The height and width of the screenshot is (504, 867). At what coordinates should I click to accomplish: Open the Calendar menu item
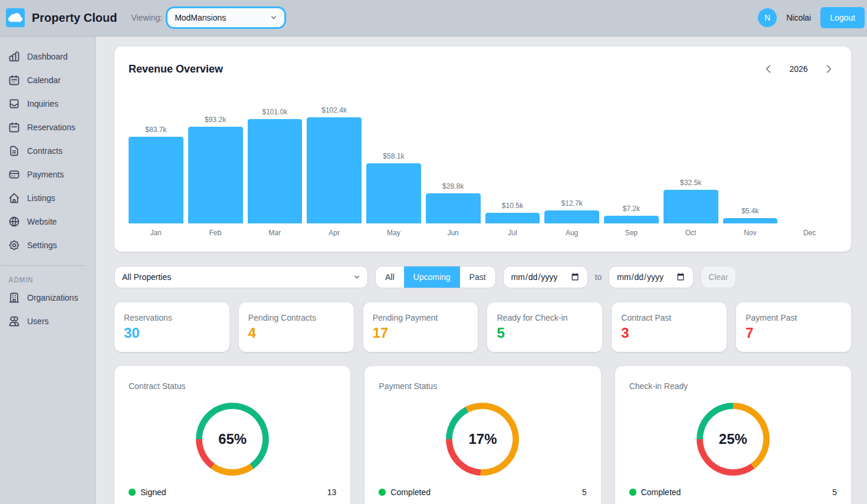pyautogui.click(x=47, y=80)
